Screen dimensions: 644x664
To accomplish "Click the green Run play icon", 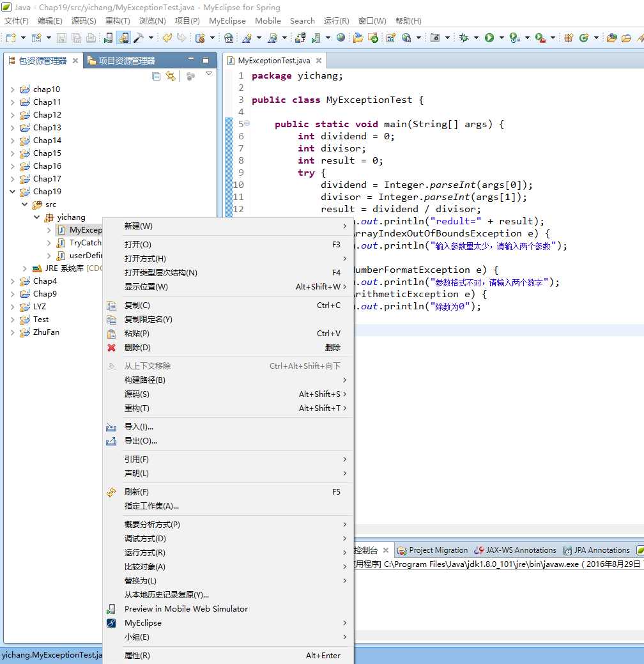I will [x=489, y=38].
